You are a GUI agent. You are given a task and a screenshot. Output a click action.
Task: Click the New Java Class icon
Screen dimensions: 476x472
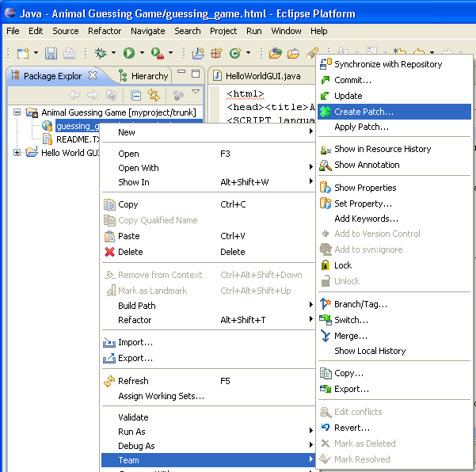(235, 53)
